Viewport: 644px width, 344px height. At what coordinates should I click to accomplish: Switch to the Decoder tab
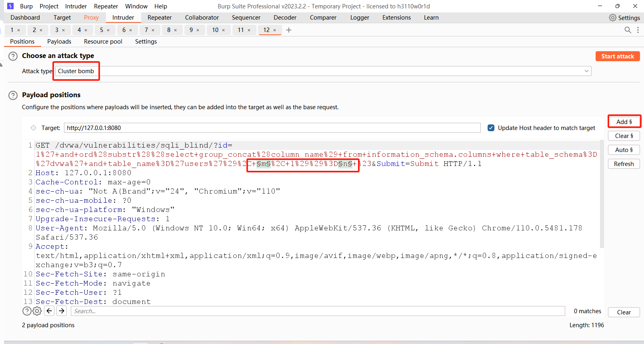click(x=285, y=18)
